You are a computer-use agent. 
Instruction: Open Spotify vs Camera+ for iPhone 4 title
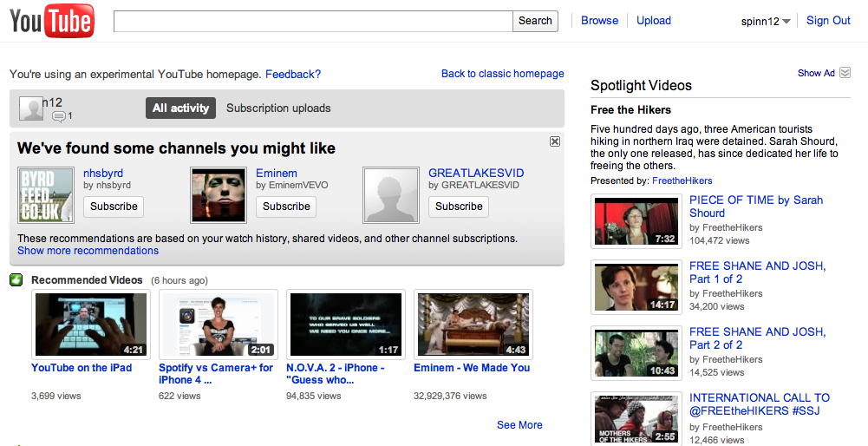pyautogui.click(x=216, y=374)
